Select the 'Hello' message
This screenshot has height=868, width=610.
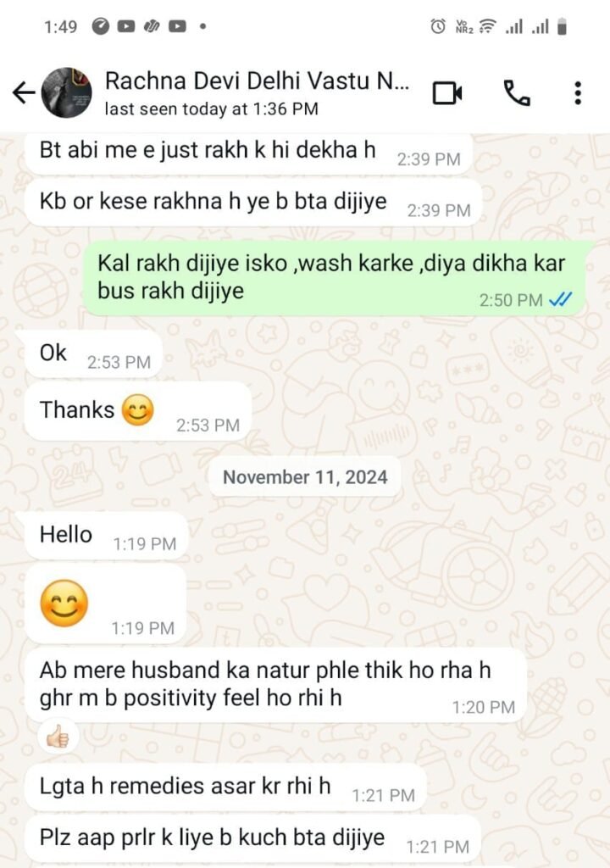coord(106,536)
